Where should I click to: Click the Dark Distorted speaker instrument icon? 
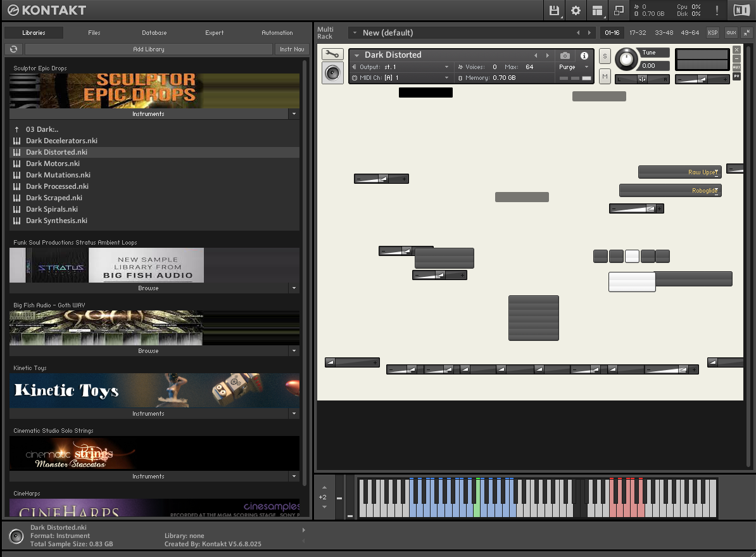332,73
